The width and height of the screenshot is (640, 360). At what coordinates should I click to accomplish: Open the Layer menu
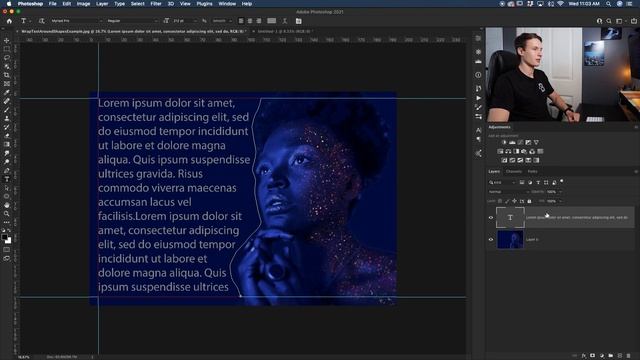click(x=102, y=4)
